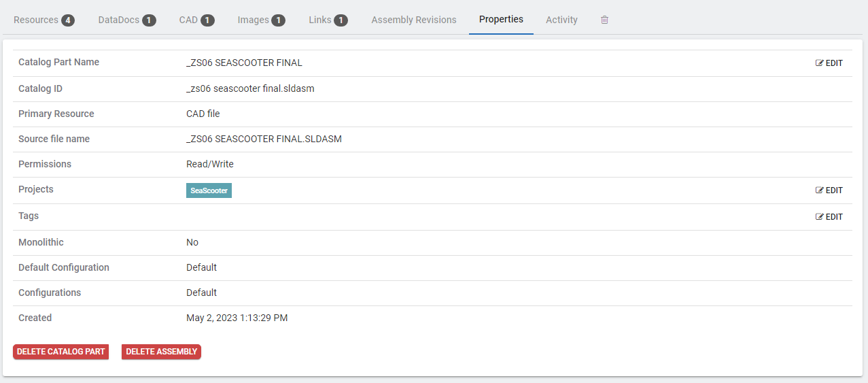
Task: Edit the Tags row
Action: [x=829, y=217]
